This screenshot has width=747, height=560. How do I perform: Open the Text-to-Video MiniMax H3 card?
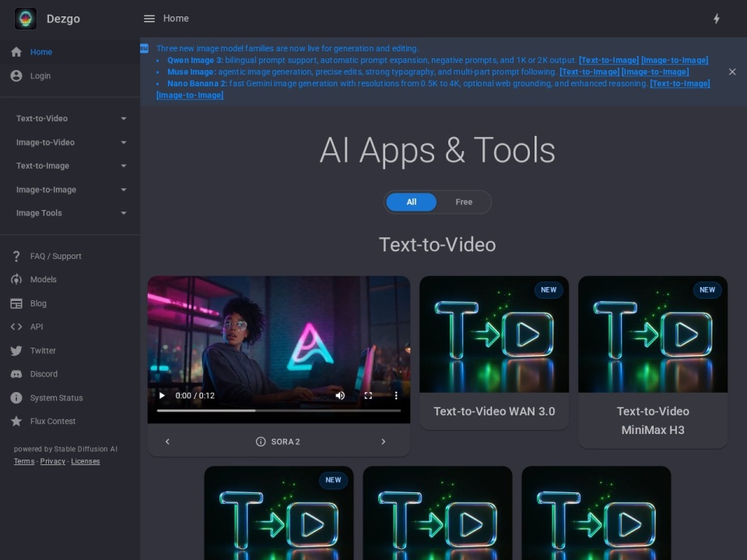coord(653,362)
